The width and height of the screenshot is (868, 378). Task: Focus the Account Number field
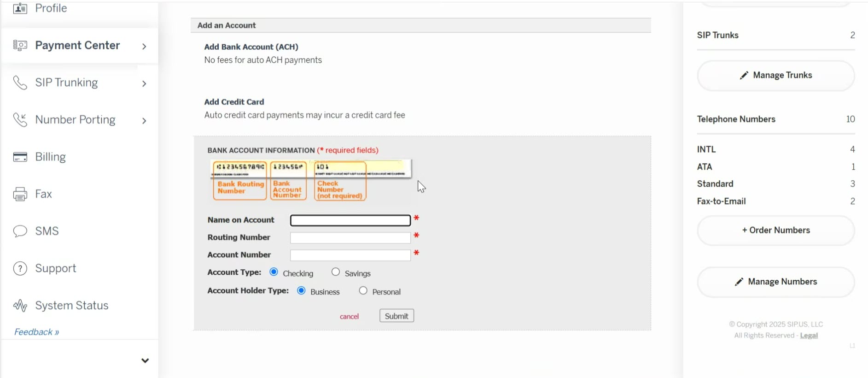(x=350, y=255)
